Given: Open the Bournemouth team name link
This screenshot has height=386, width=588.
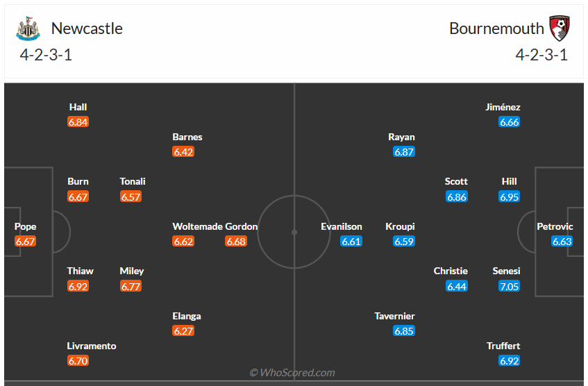Looking at the screenshot, I should [496, 28].
